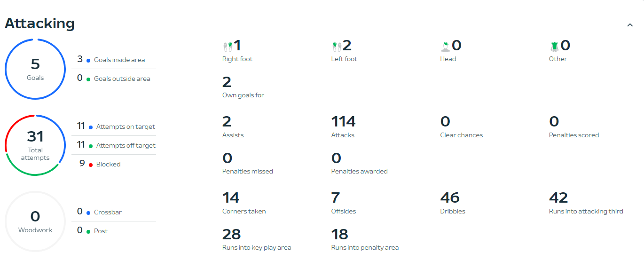Select the Goals circular chart
Viewport: 644px width, 276px height.
(35, 69)
